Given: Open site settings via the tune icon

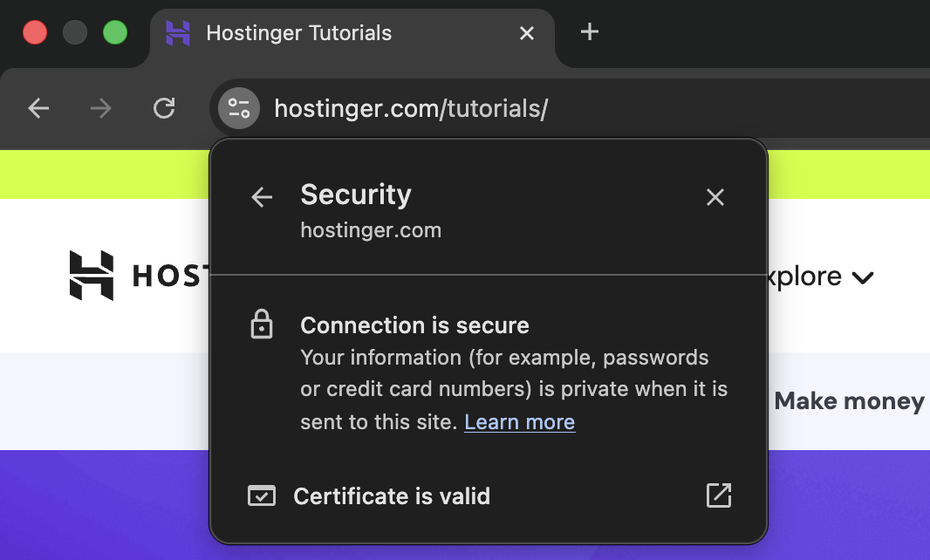Looking at the screenshot, I should (x=238, y=108).
